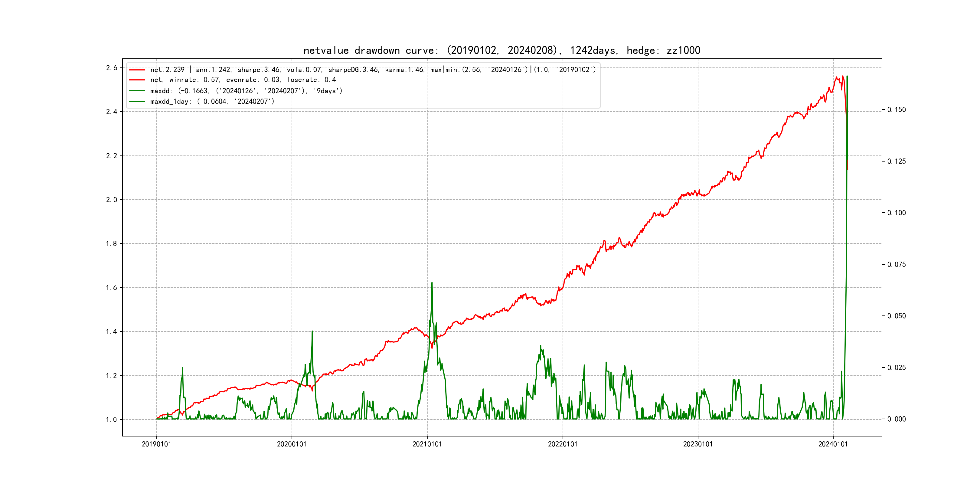
Task: Click red swatch of net:2.239 legend entry
Action: click(137, 70)
